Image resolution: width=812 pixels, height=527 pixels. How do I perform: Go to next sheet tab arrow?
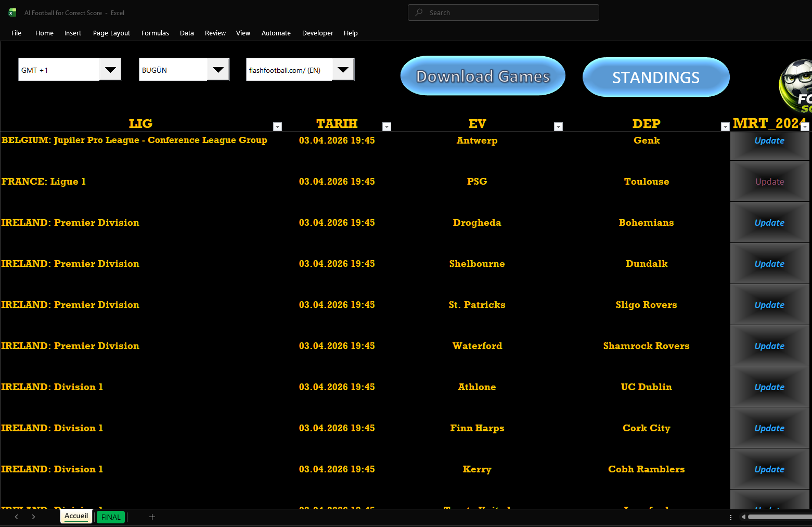33,517
